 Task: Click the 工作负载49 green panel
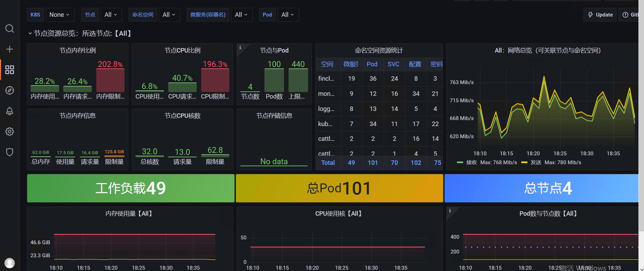[131, 188]
